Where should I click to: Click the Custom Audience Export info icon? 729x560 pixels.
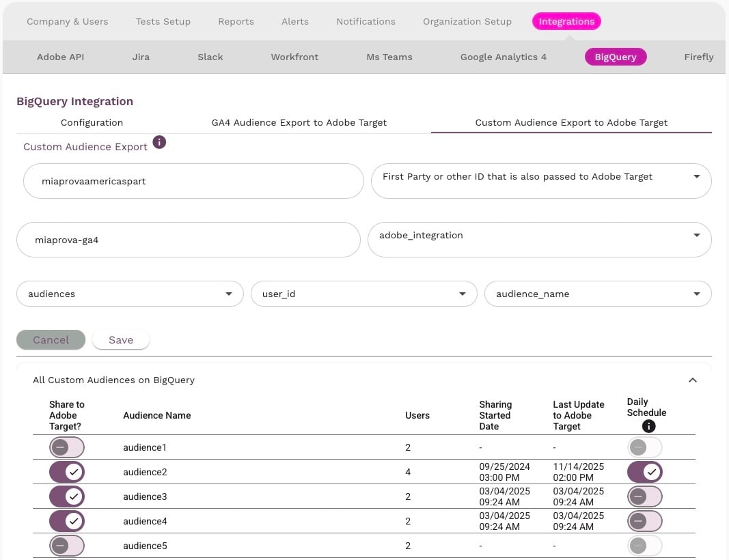(x=159, y=142)
